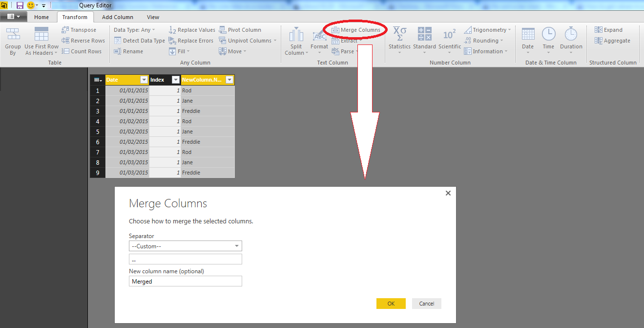Click the Merge Columns command
The height and width of the screenshot is (328, 644).
[356, 30]
